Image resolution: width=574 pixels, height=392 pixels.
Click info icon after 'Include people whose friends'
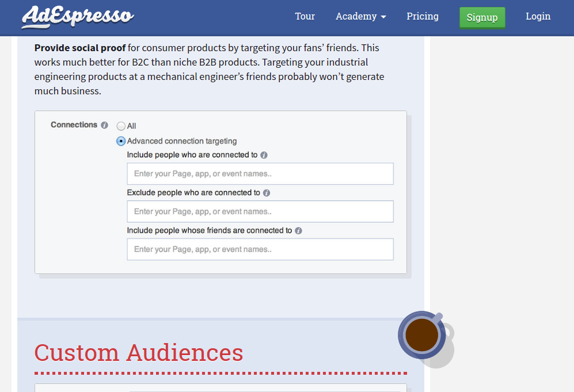coord(298,231)
